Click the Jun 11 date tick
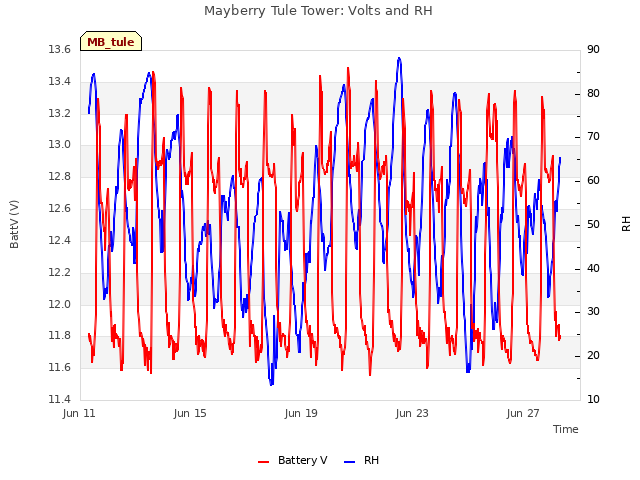Screen dimensions: 640x480 79,413
